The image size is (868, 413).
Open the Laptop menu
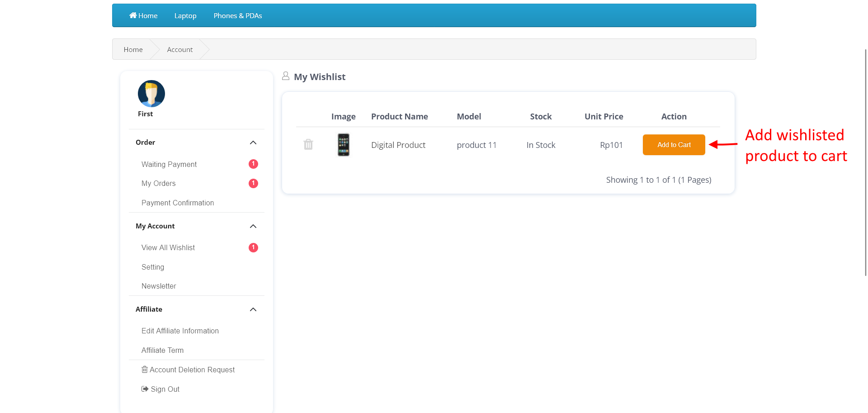point(185,15)
